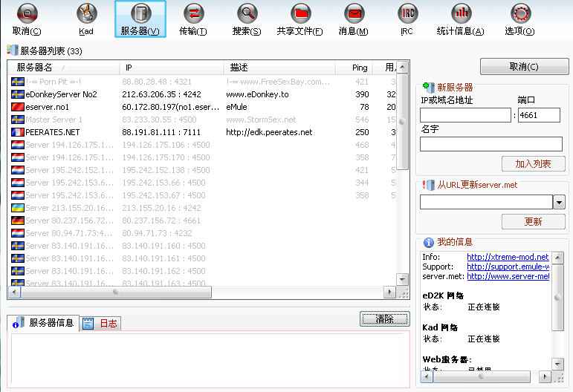Click 我的信息 panel vertical scrollbar thumb
Viewport: 573px width, 392px height.
[557, 298]
